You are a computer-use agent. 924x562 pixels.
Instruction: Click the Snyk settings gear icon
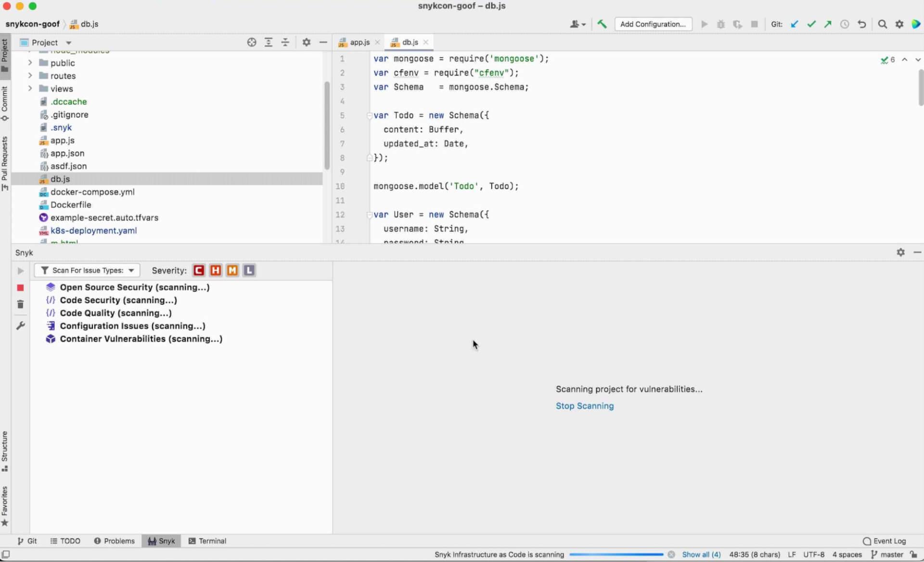click(x=901, y=253)
